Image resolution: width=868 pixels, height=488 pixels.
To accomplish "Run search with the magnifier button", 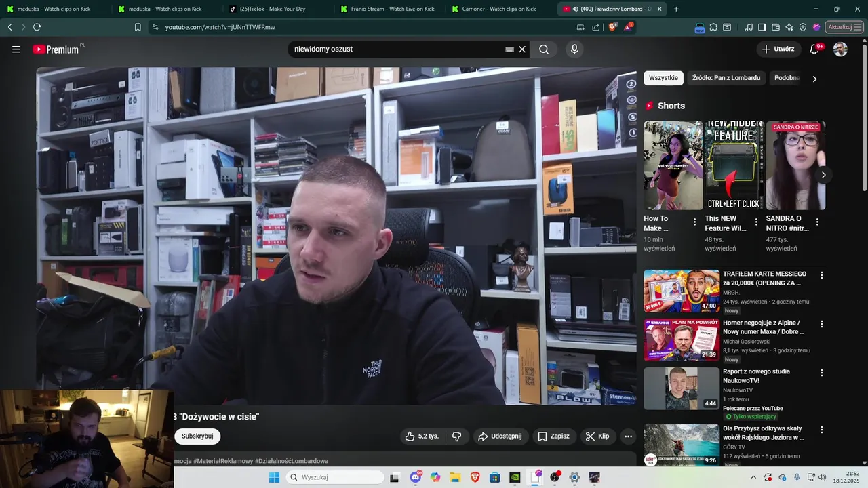I will tap(544, 49).
